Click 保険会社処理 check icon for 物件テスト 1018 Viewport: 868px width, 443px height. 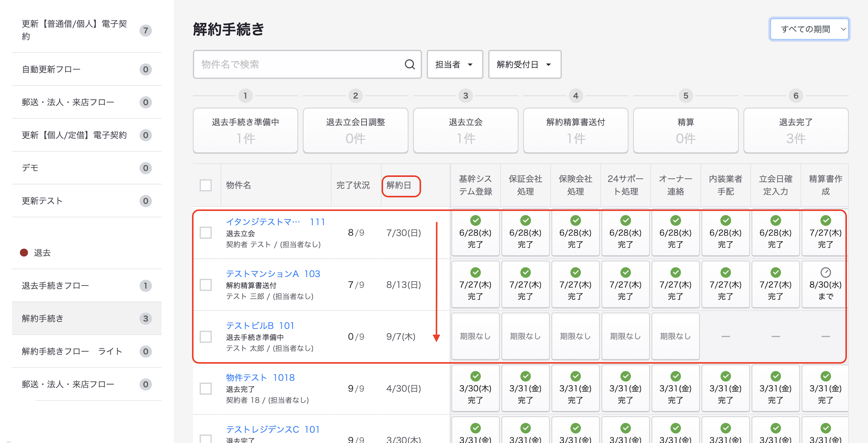coord(575,376)
